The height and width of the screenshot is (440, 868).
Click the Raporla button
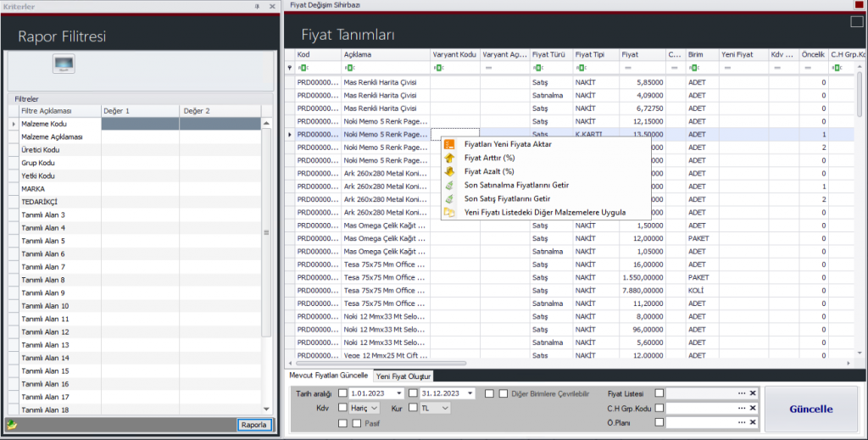point(254,425)
